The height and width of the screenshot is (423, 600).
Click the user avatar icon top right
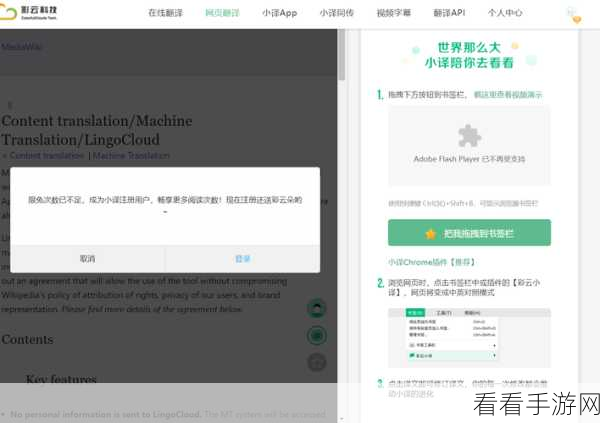[574, 15]
